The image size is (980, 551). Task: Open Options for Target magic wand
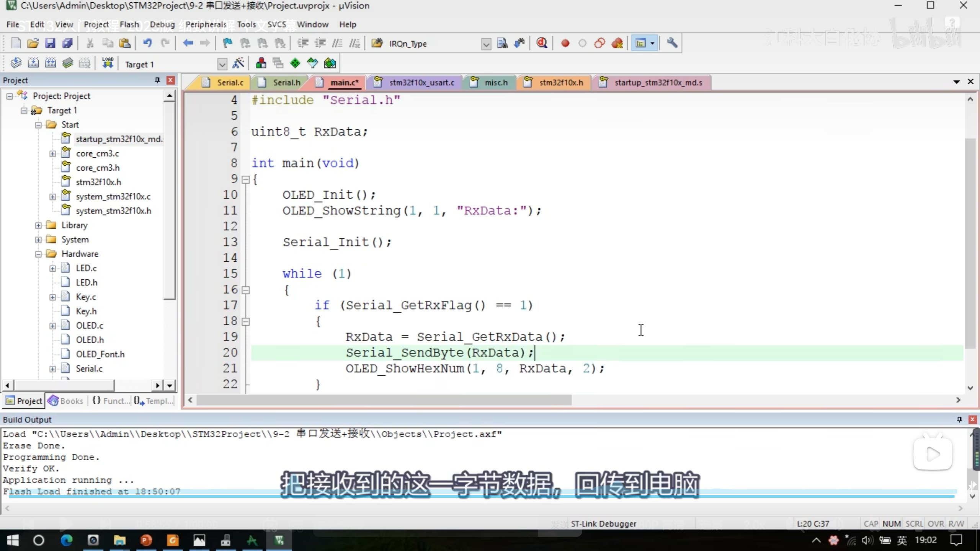tap(238, 63)
